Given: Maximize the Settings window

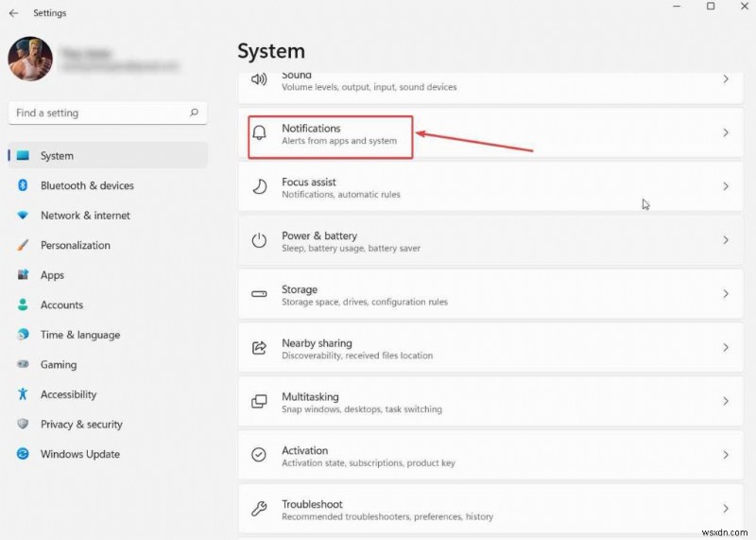Looking at the screenshot, I should (x=711, y=7).
